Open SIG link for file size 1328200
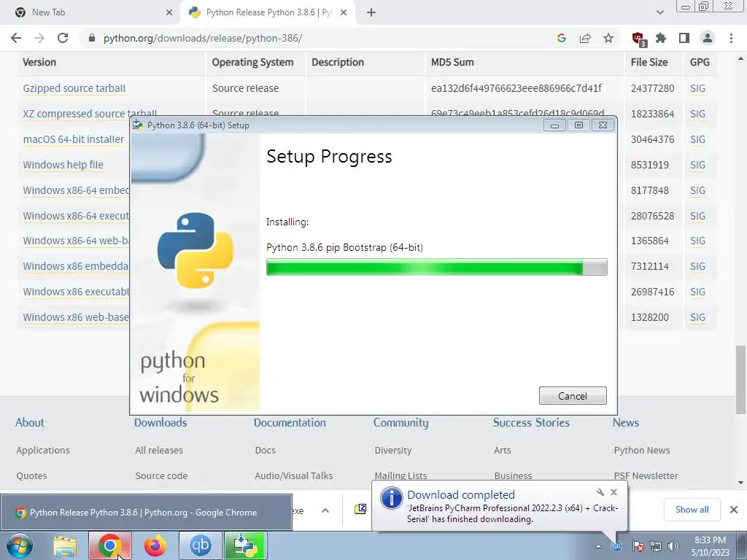Viewport: 747px width, 560px height. click(x=697, y=317)
